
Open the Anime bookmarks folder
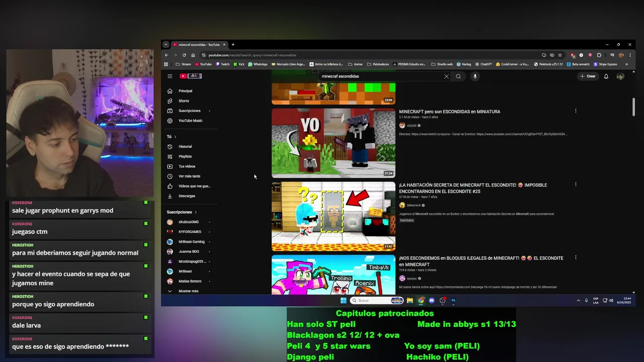point(355,64)
